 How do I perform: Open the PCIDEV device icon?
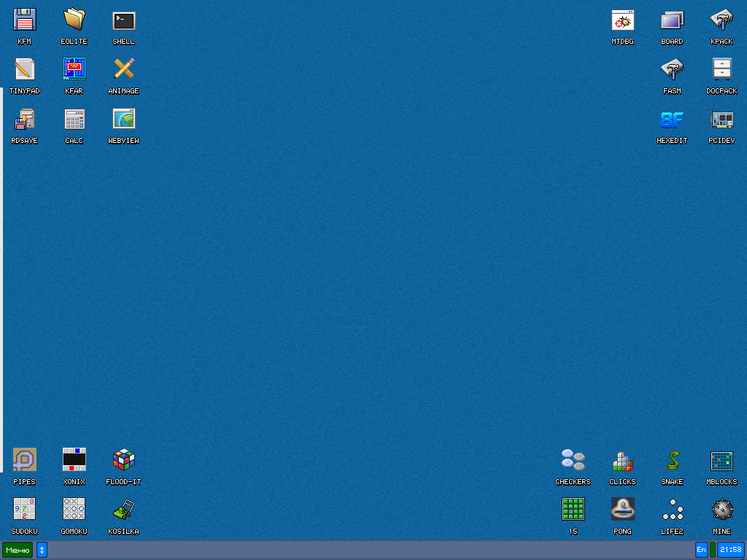[721, 120]
